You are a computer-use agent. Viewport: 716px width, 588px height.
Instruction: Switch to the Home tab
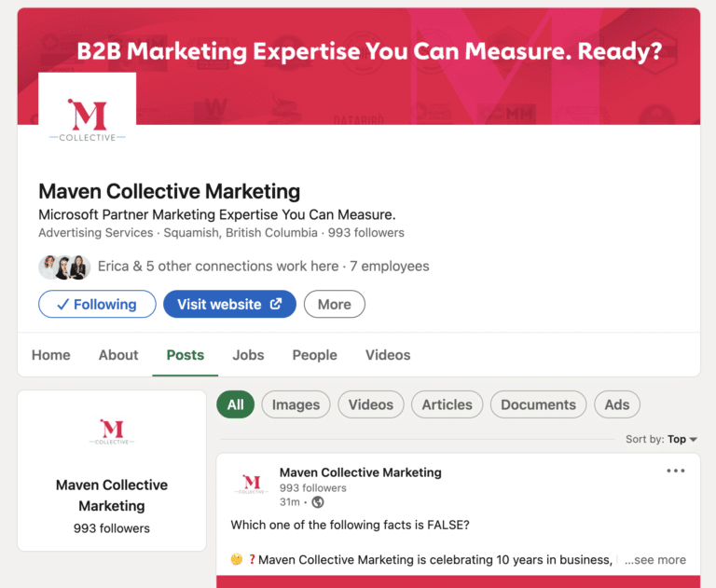[50, 355]
